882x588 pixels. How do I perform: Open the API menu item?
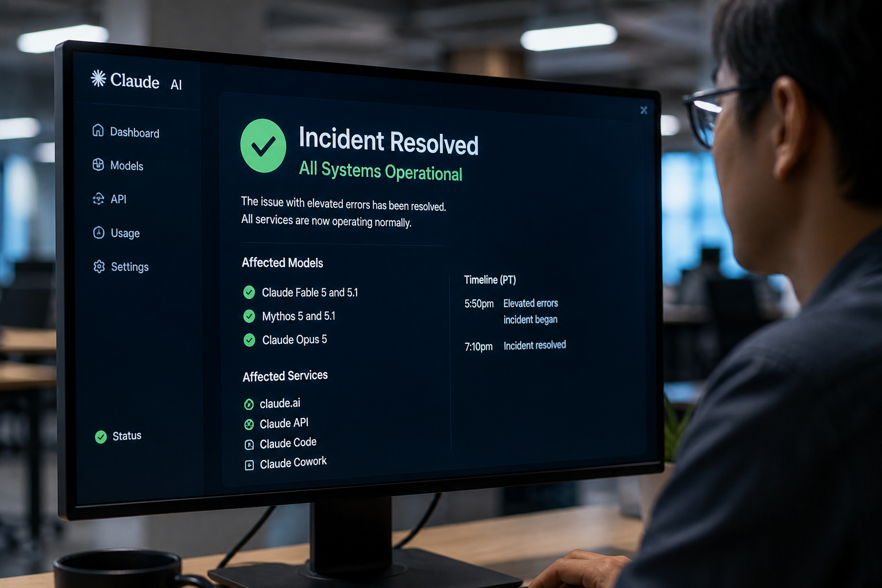pyautogui.click(x=110, y=199)
